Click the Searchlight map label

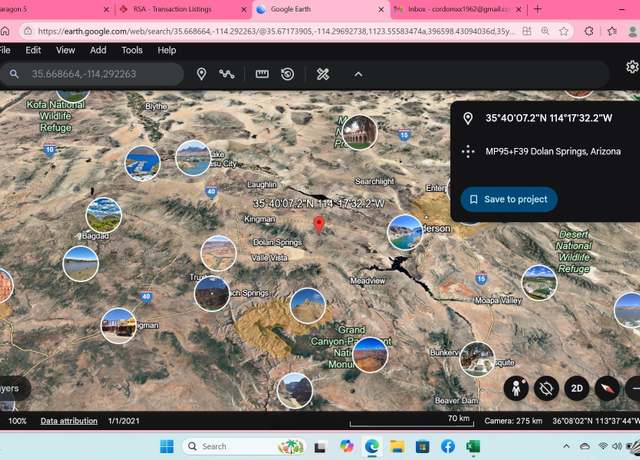click(374, 181)
